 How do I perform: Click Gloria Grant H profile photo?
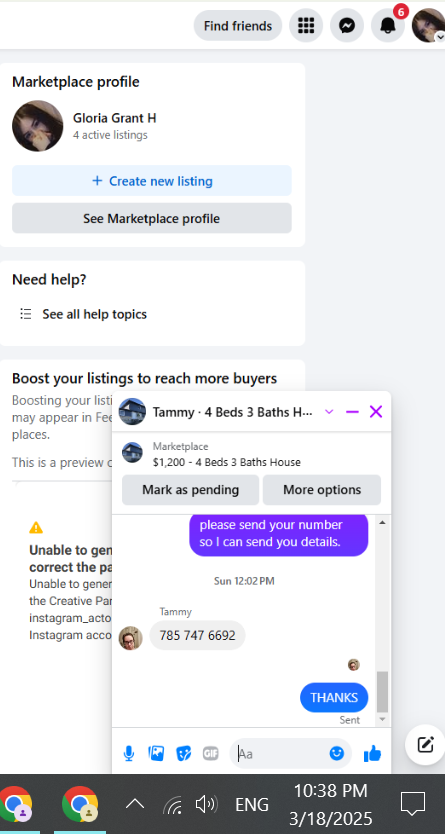(38, 126)
